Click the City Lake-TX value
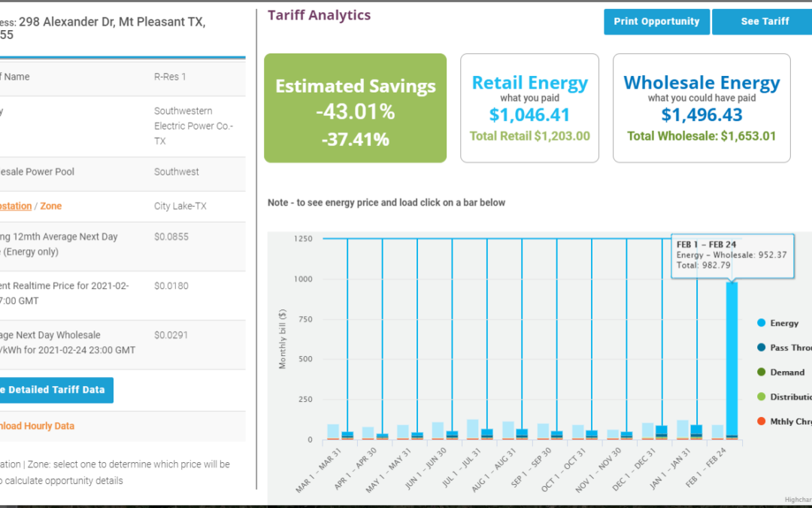Screen dimensions: 812x508 coord(180,205)
